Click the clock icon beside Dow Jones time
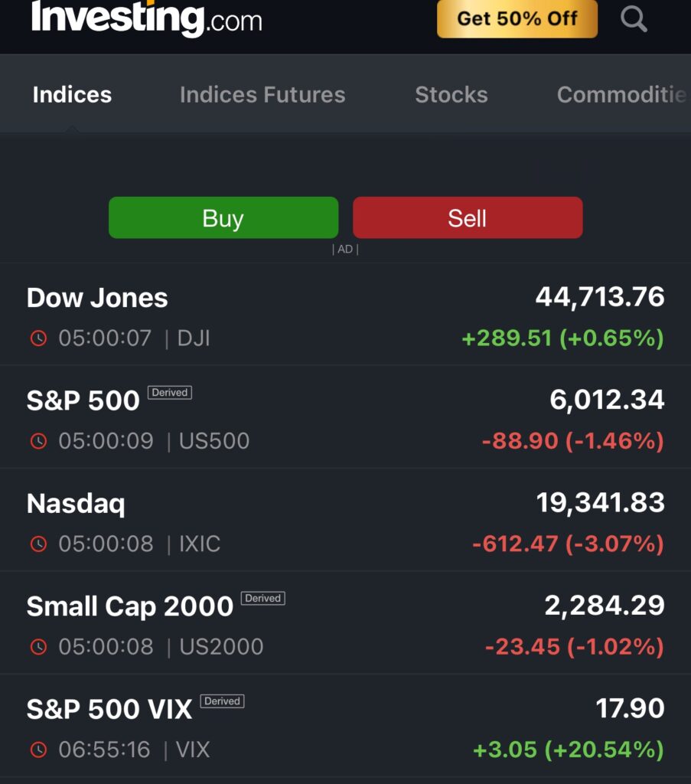The width and height of the screenshot is (691, 784). click(x=38, y=338)
